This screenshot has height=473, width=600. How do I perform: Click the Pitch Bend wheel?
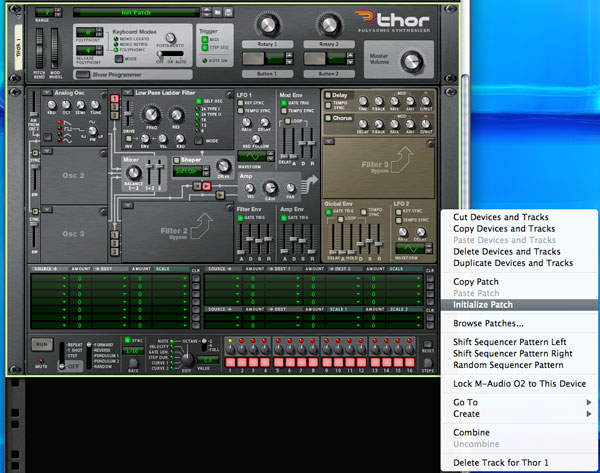(x=39, y=48)
